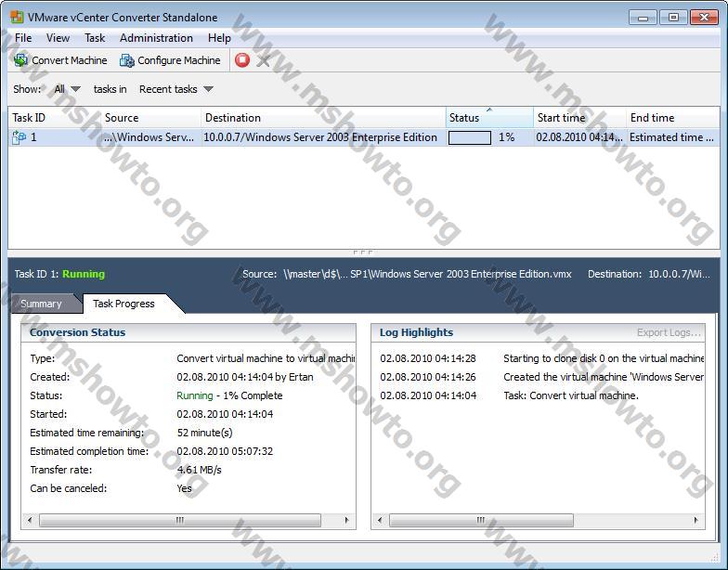
Task: Click the Conversion Status panel heading
Action: (78, 332)
